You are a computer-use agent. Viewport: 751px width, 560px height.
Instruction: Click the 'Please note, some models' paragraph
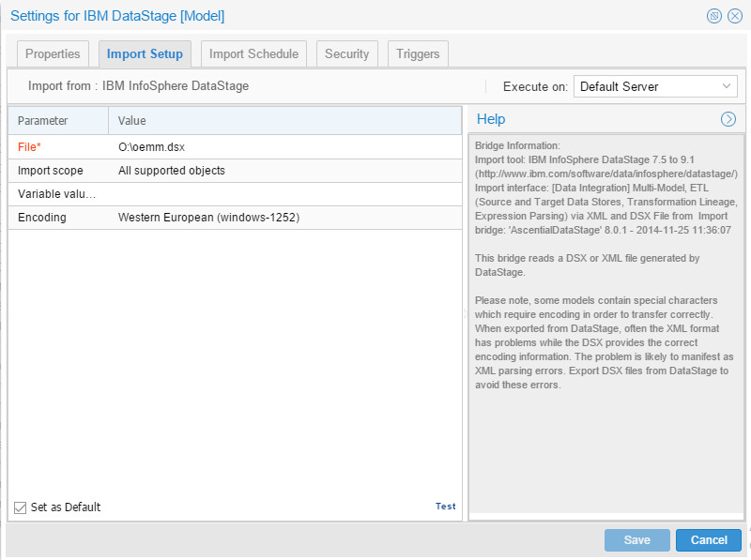[x=604, y=342]
